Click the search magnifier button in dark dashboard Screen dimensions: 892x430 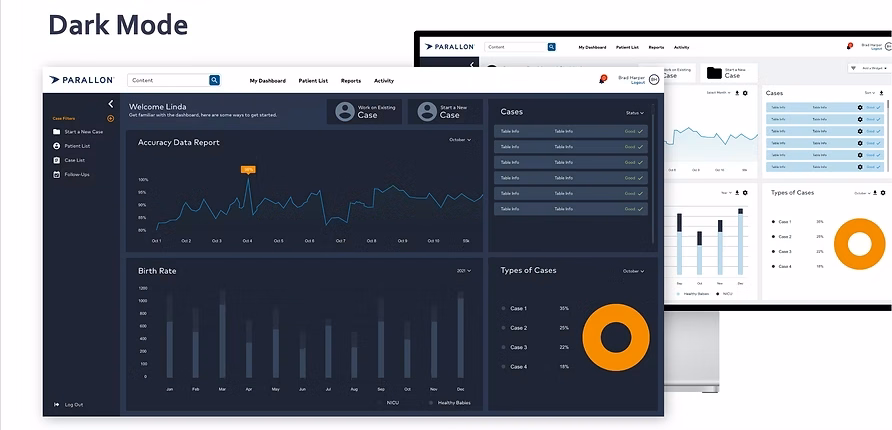point(214,80)
